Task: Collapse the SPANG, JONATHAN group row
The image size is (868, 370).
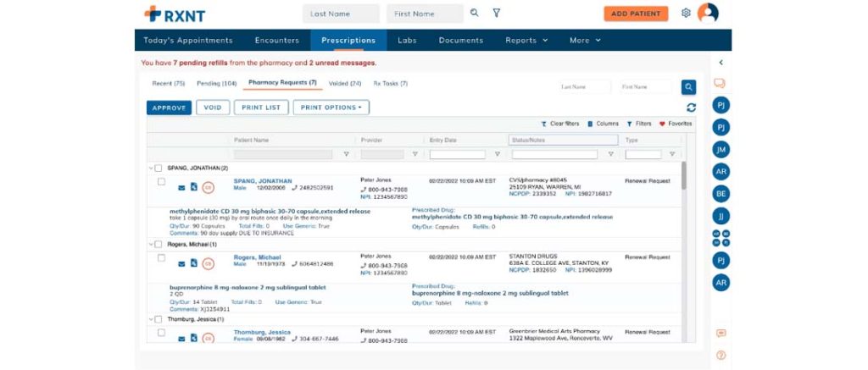Action: [x=151, y=168]
